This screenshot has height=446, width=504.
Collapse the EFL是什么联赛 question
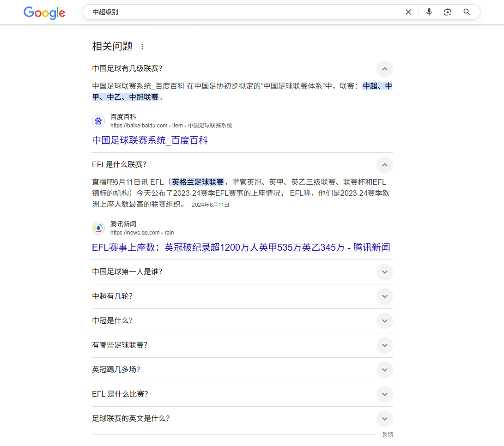tap(384, 165)
